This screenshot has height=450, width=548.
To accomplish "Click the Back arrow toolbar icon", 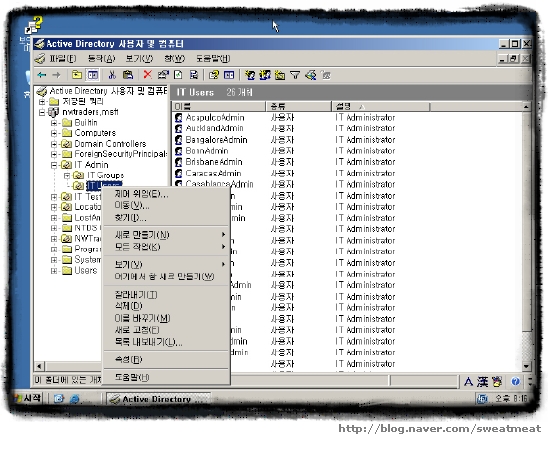I will tap(42, 75).
